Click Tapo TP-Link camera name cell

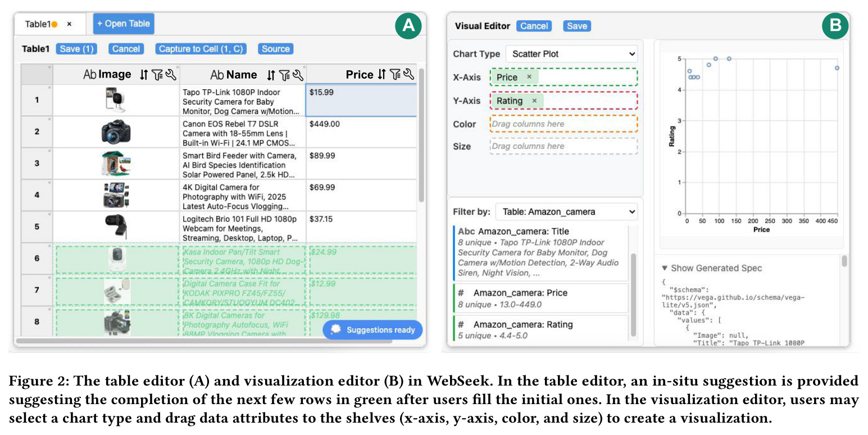point(243,101)
